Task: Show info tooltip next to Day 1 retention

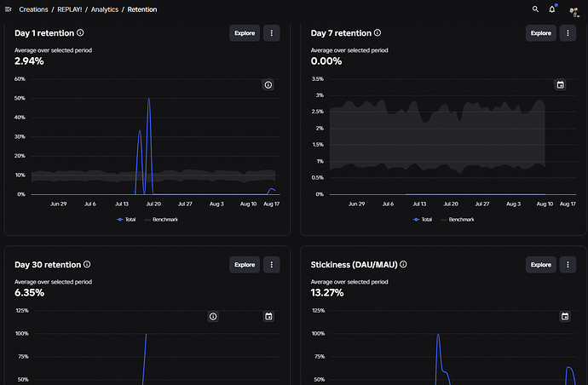Action: 80,32
